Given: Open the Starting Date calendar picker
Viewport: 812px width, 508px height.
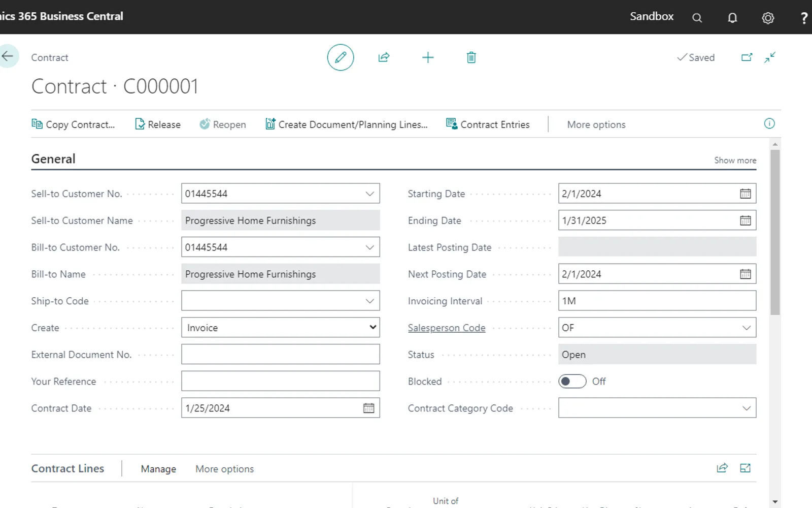Looking at the screenshot, I should click(745, 194).
